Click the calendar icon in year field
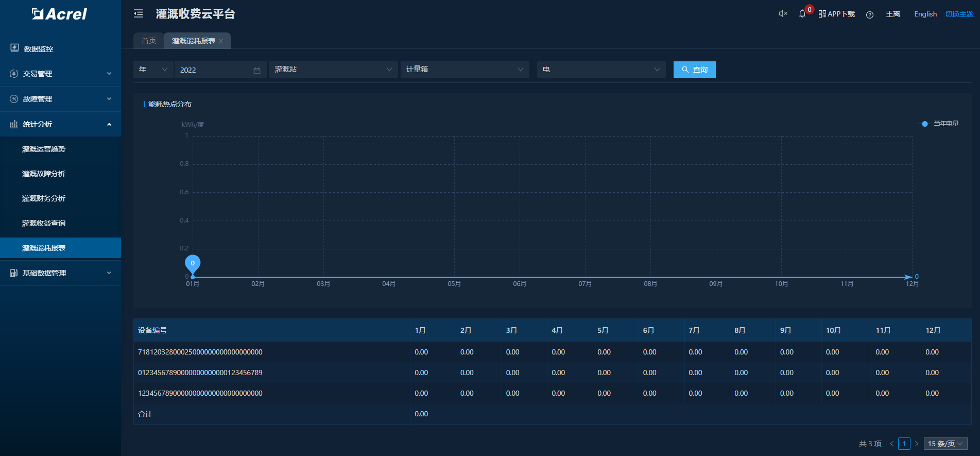 [x=257, y=70]
